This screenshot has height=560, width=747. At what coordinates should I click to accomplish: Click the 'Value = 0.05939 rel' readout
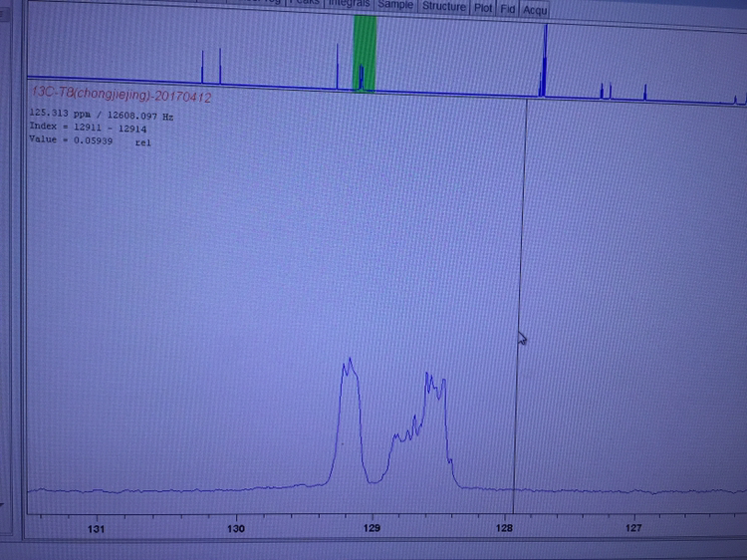click(x=90, y=140)
